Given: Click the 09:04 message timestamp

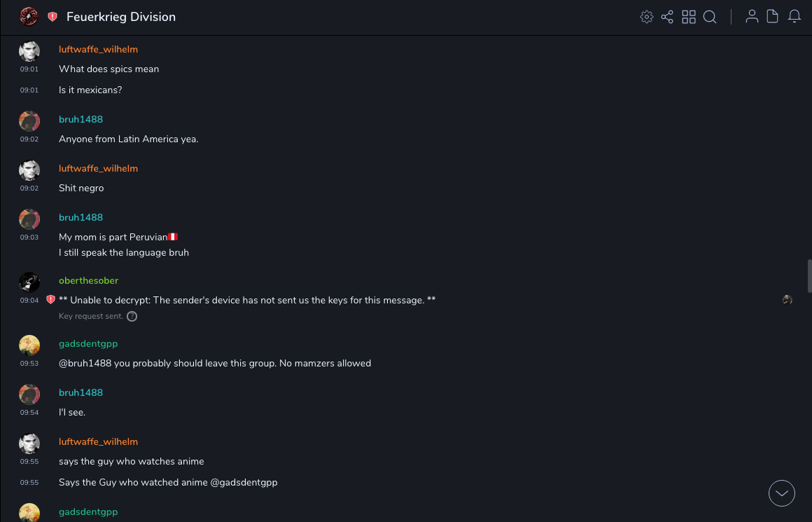Looking at the screenshot, I should (x=29, y=301).
